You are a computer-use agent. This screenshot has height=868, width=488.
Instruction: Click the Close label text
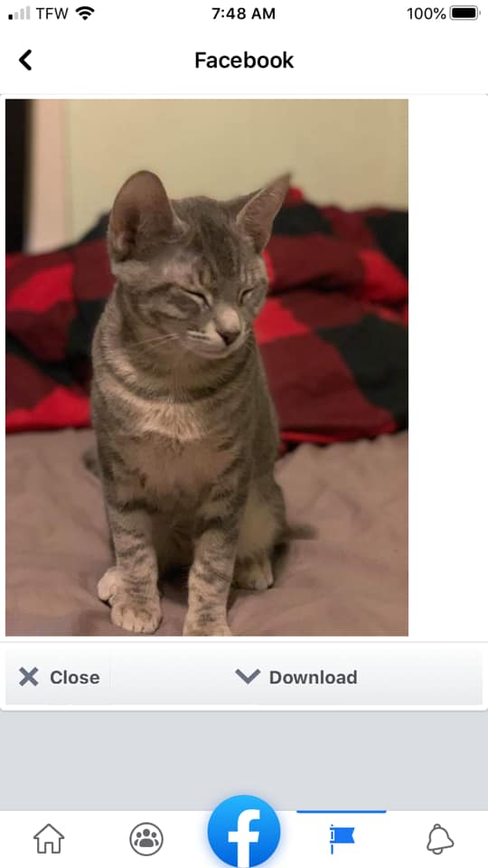point(75,677)
